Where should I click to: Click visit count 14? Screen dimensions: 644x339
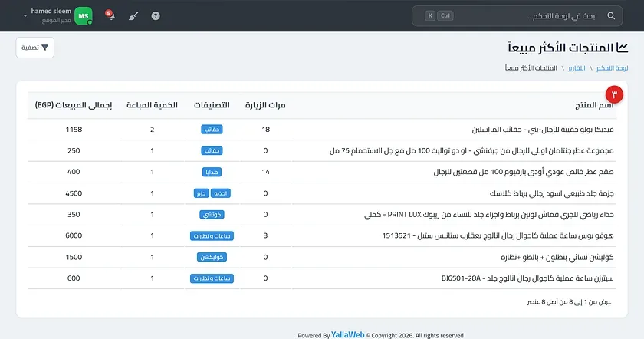pos(266,172)
